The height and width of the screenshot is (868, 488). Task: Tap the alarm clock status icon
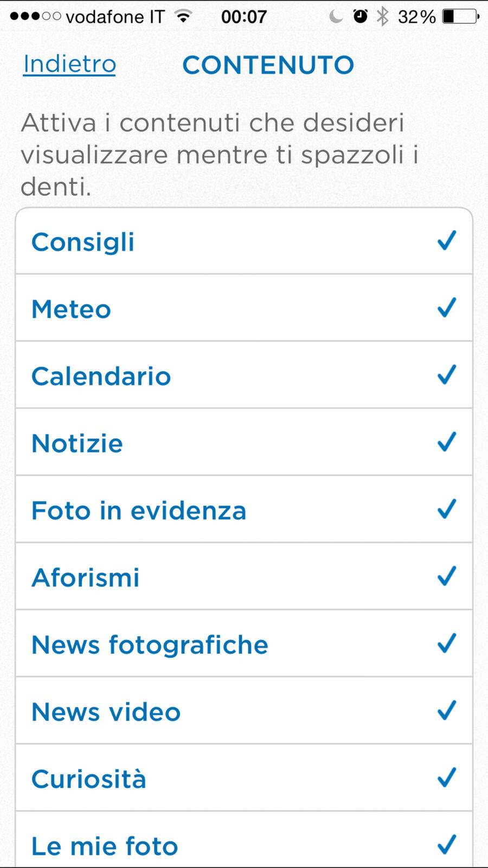pos(360,17)
